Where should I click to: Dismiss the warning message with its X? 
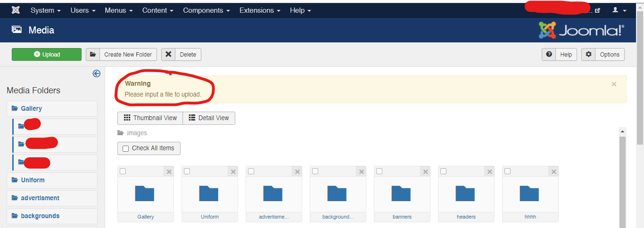point(614,84)
